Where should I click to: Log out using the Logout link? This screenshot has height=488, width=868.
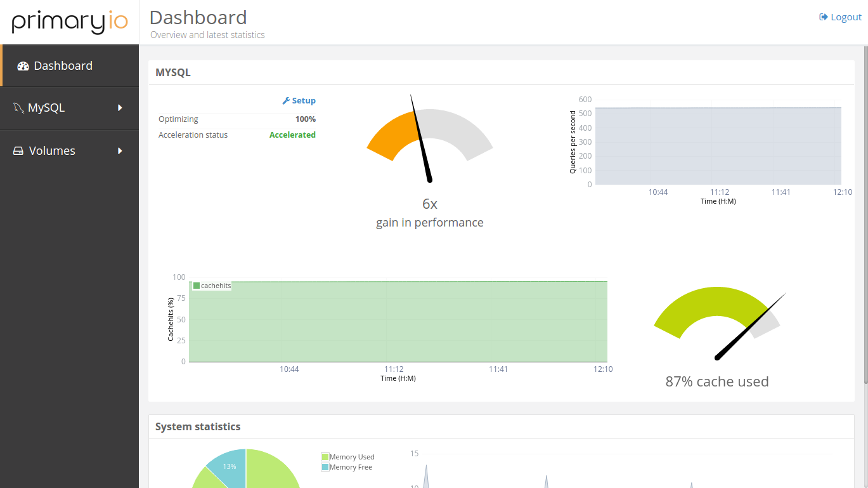click(841, 17)
